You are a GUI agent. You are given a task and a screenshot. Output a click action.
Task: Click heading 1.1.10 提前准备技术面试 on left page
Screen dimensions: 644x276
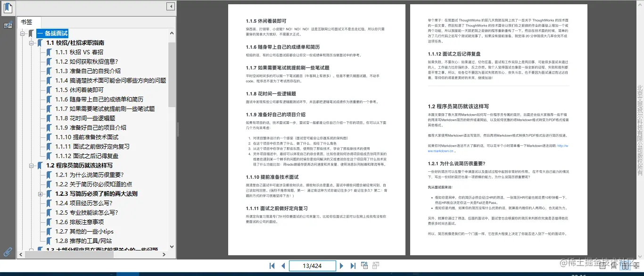(x=273, y=177)
